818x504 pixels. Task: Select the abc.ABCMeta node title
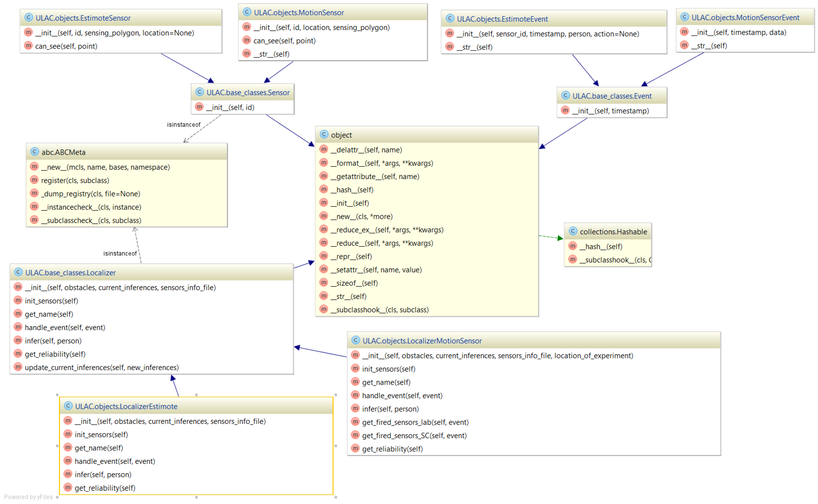pyautogui.click(x=63, y=152)
